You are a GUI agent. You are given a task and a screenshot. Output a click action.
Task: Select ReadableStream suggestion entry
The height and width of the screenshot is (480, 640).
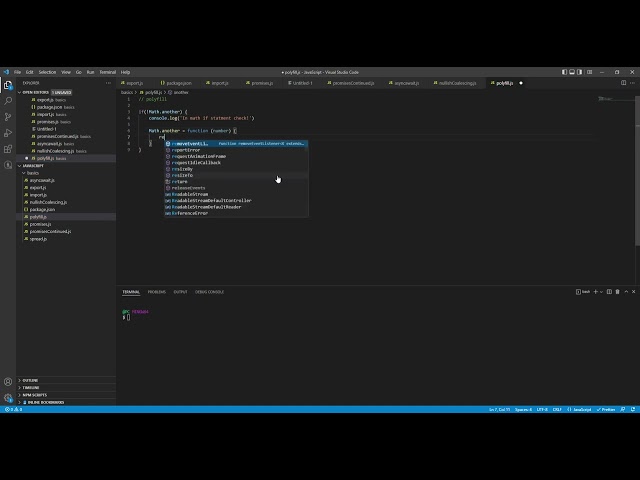click(x=236, y=194)
